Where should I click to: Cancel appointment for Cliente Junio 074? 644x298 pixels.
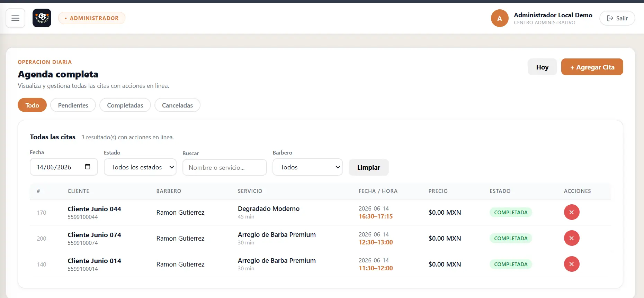(x=572, y=238)
